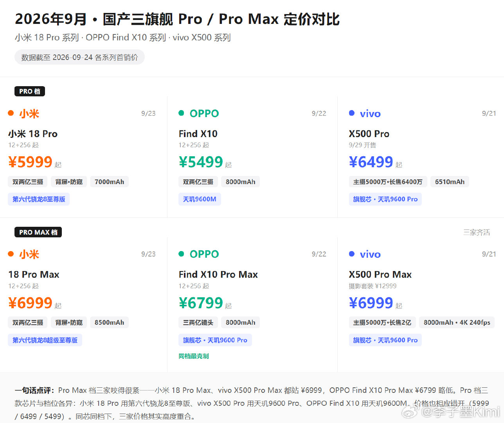
Task: Click the blue dot beside vivo in X500 Pro card
Action: [352, 113]
